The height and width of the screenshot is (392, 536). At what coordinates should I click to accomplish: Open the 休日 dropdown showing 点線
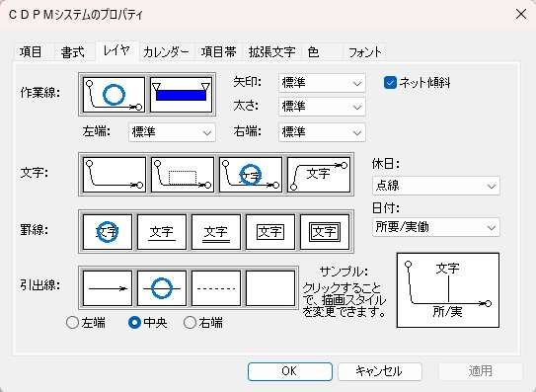pyautogui.click(x=436, y=186)
